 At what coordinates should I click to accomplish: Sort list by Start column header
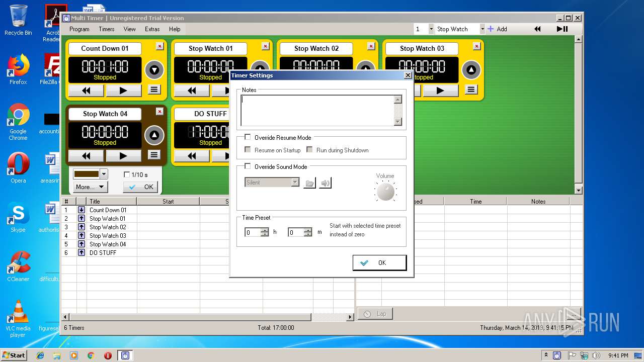pos(168,201)
